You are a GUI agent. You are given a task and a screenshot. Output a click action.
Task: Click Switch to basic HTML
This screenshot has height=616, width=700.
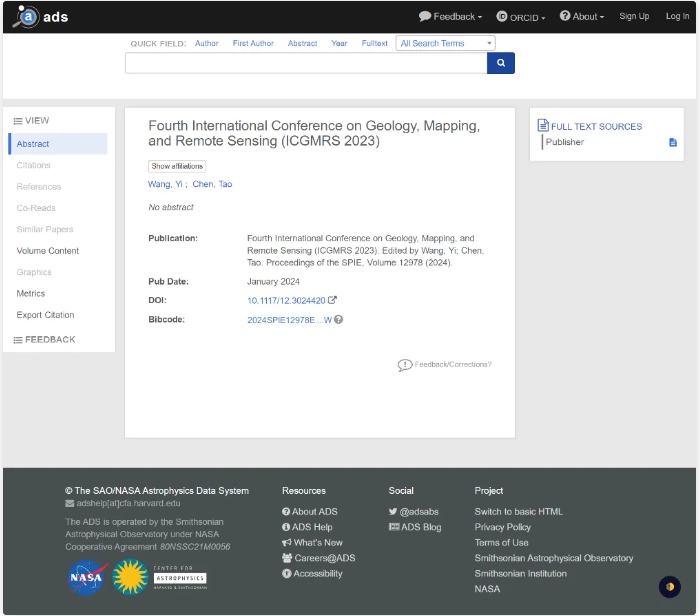click(x=518, y=512)
